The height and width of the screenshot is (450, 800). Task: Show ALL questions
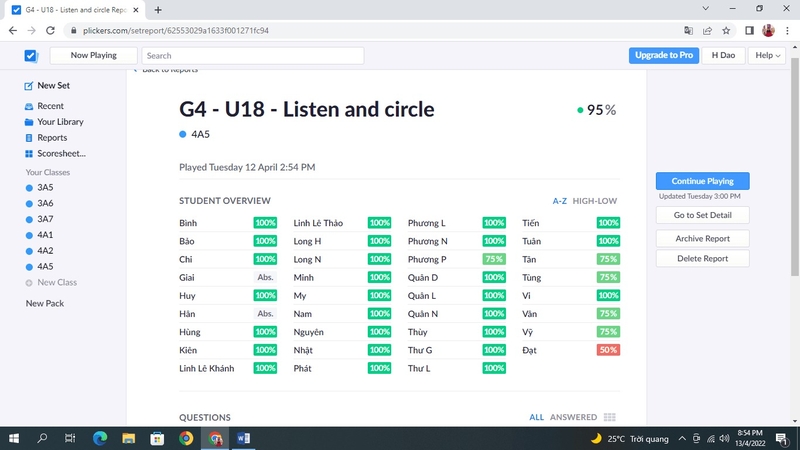[x=536, y=417]
